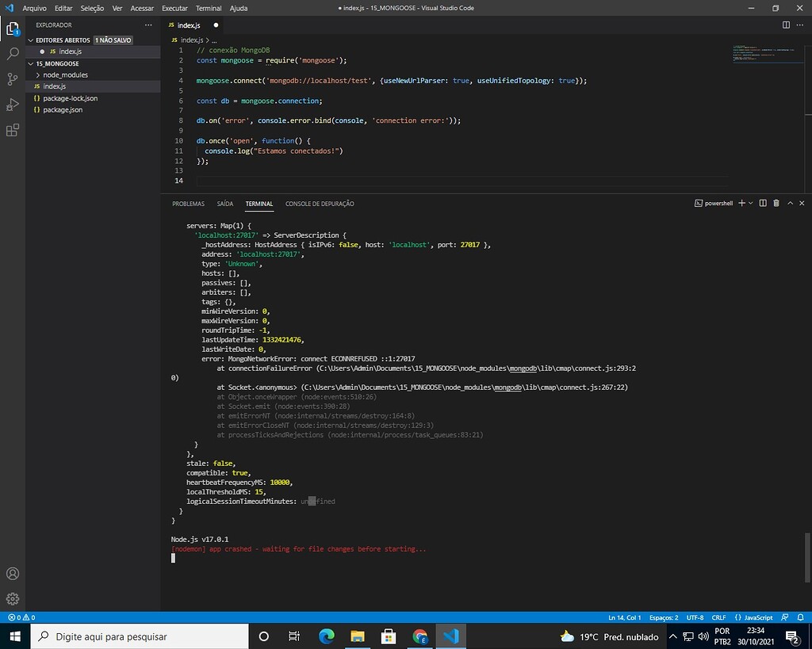Kill the terminal with the trash icon
This screenshot has width=812, height=649.
click(x=776, y=203)
